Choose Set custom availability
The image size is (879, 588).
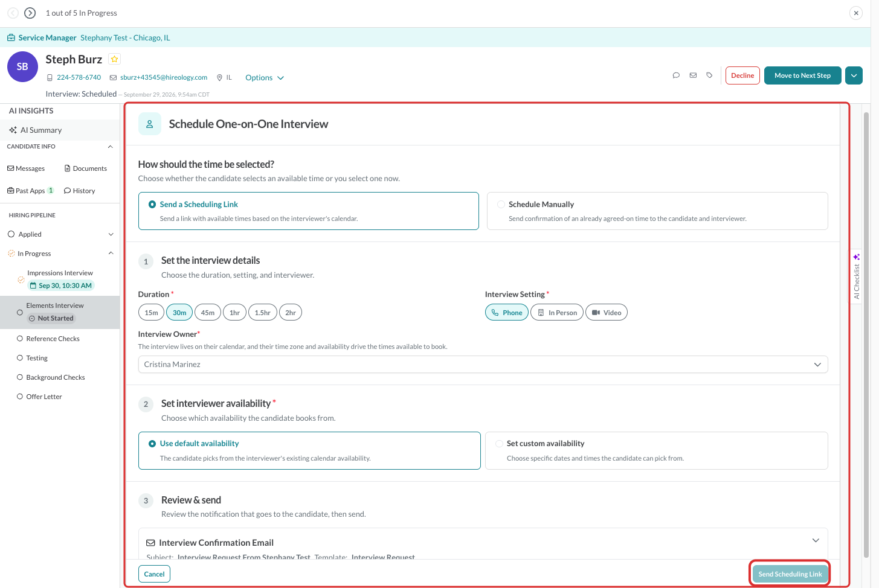[x=657, y=450]
